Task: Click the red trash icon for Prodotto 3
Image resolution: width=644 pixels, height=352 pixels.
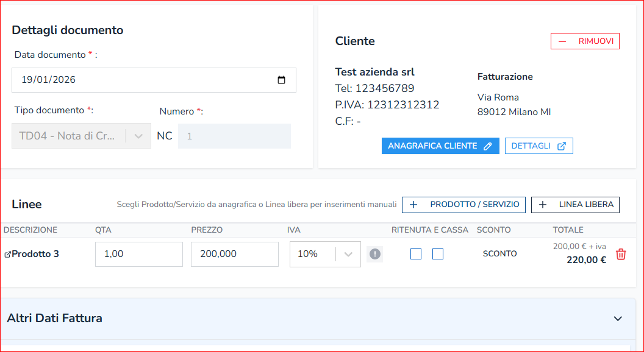Action: (621, 255)
